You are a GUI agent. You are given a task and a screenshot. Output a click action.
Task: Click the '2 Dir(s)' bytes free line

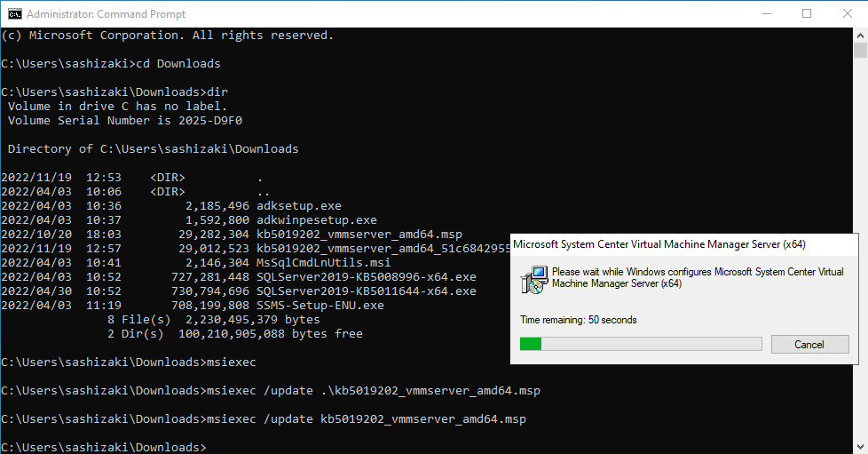234,334
